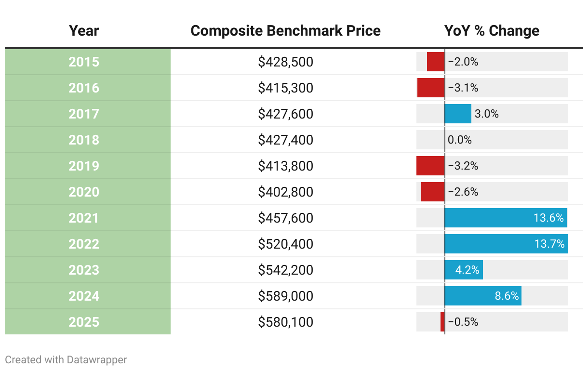This screenshot has height=371, width=588.
Task: Click the $589,000 price cell
Action: point(285,296)
